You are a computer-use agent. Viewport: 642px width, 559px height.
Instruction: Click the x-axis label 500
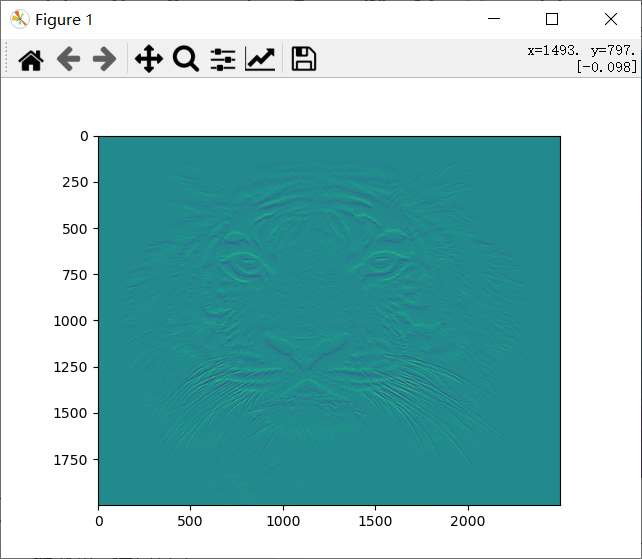coord(190,521)
